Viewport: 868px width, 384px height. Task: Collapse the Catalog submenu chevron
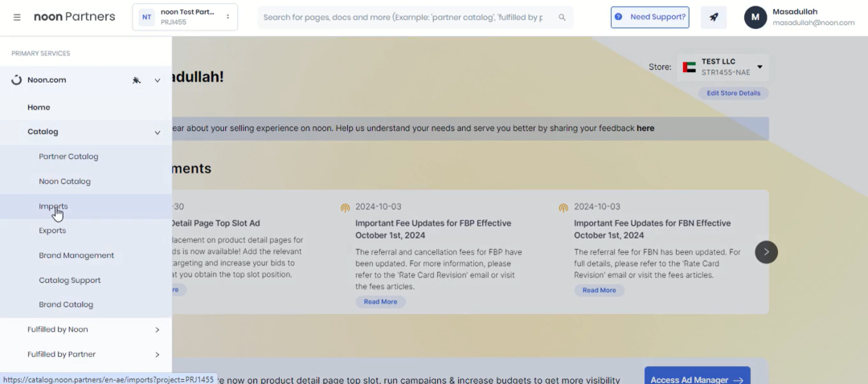pyautogui.click(x=158, y=133)
